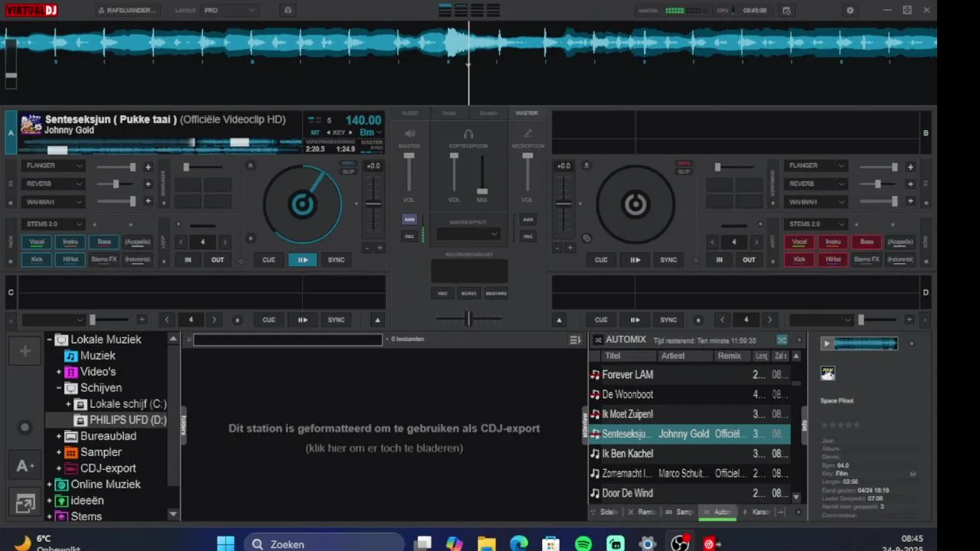The image size is (980, 551).
Task: Switch to the Audio mixer tab
Action: pos(410,112)
